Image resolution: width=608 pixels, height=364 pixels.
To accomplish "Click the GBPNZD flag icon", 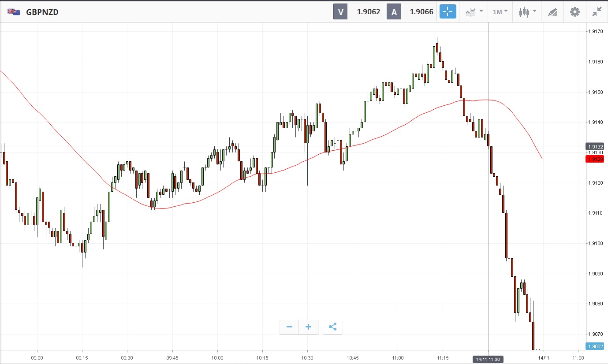I will pyautogui.click(x=13, y=12).
